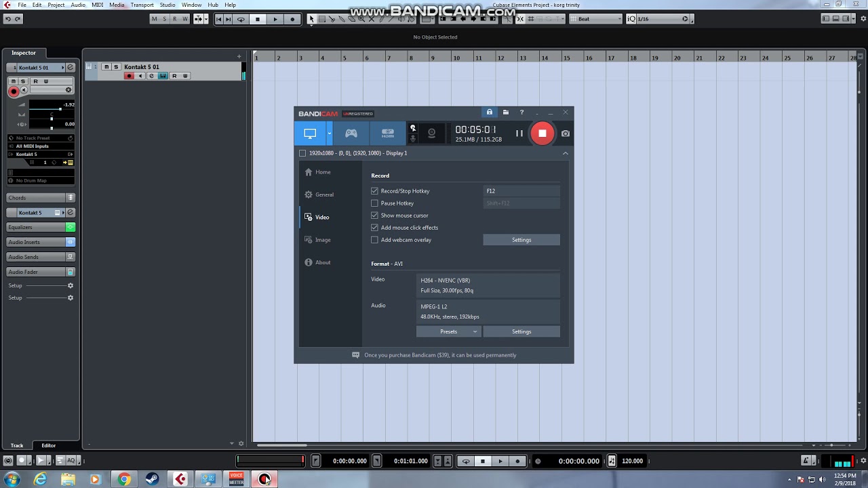Record-enable the Kontakt 5 01 track

pos(129,76)
